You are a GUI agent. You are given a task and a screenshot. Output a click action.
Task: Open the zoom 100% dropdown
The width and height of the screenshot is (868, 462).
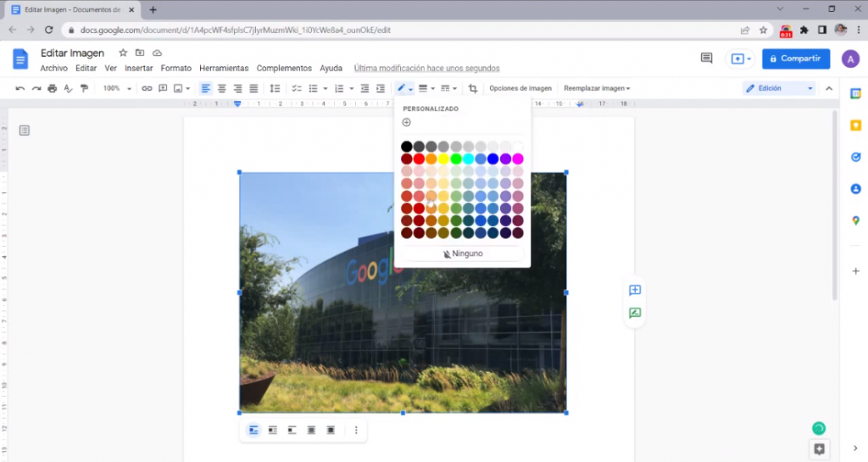click(117, 88)
